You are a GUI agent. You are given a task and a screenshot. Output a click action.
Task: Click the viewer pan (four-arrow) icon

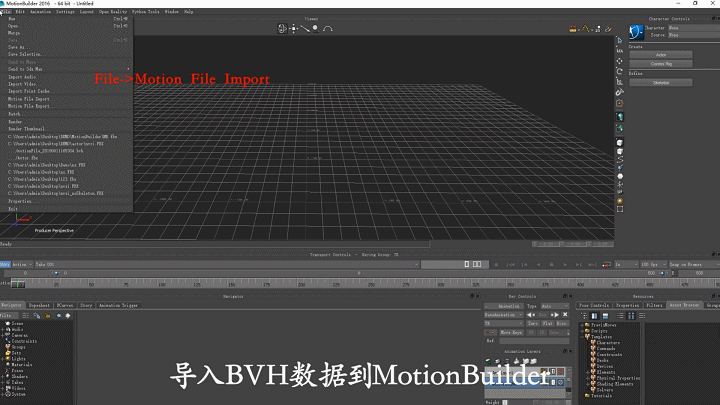tap(293, 28)
